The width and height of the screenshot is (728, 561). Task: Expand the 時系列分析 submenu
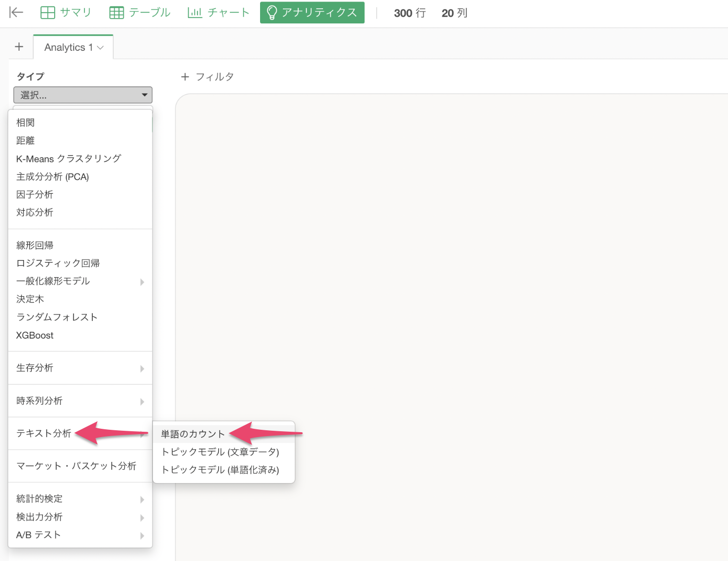pos(80,401)
